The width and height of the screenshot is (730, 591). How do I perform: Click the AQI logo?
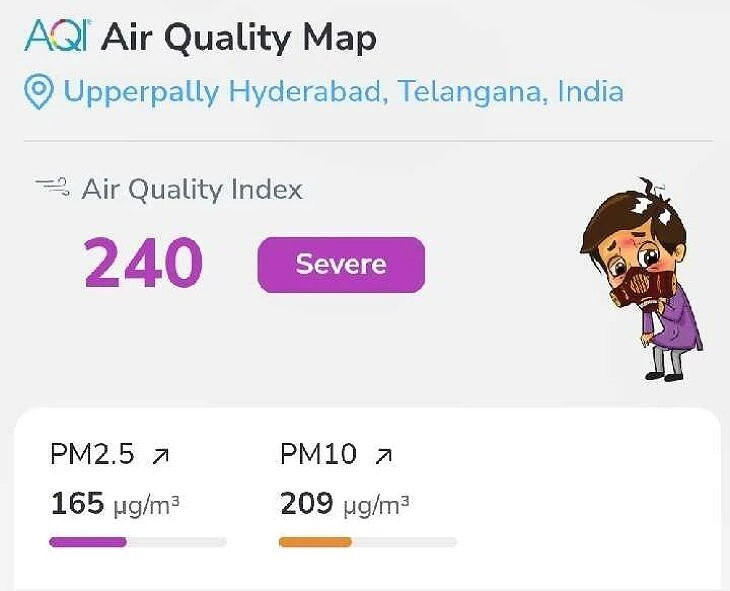[x=56, y=38]
